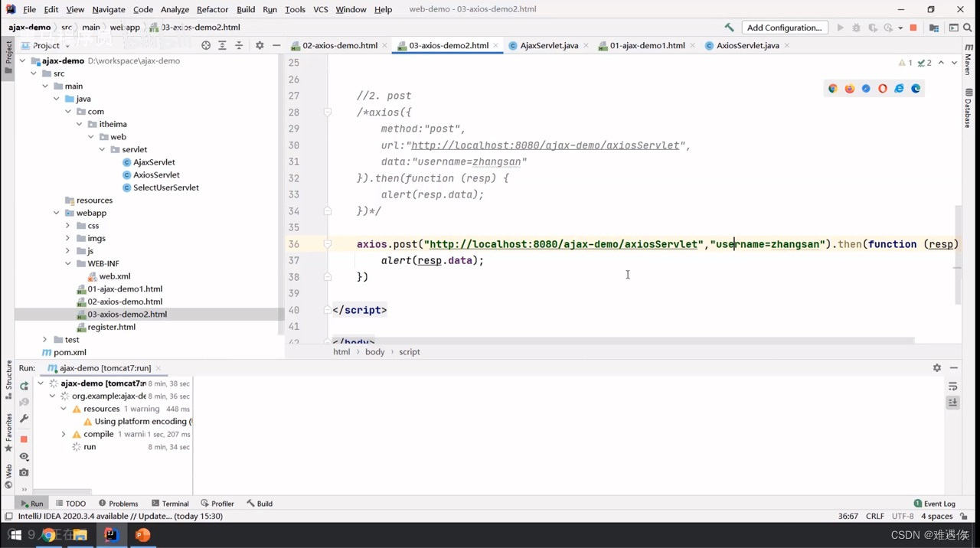The image size is (980, 548).
Task: Toggle the Favorites side tool window
Action: [8, 433]
